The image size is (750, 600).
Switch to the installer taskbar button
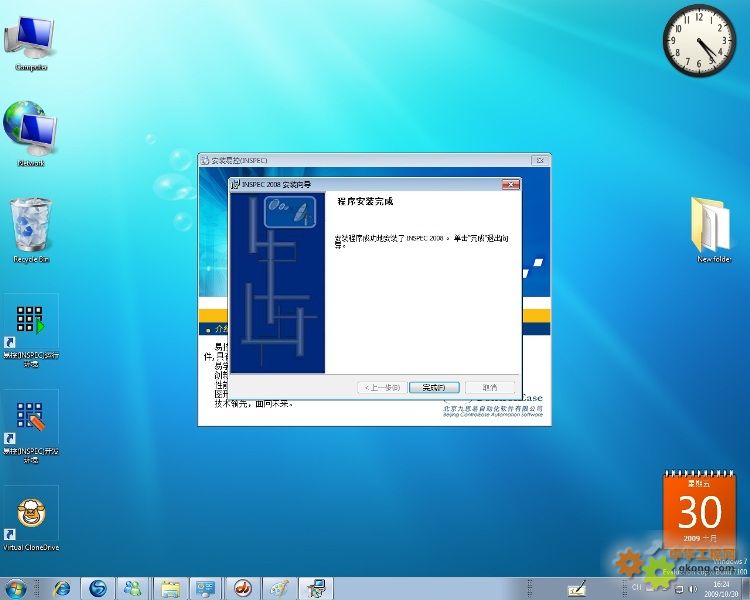(316, 589)
